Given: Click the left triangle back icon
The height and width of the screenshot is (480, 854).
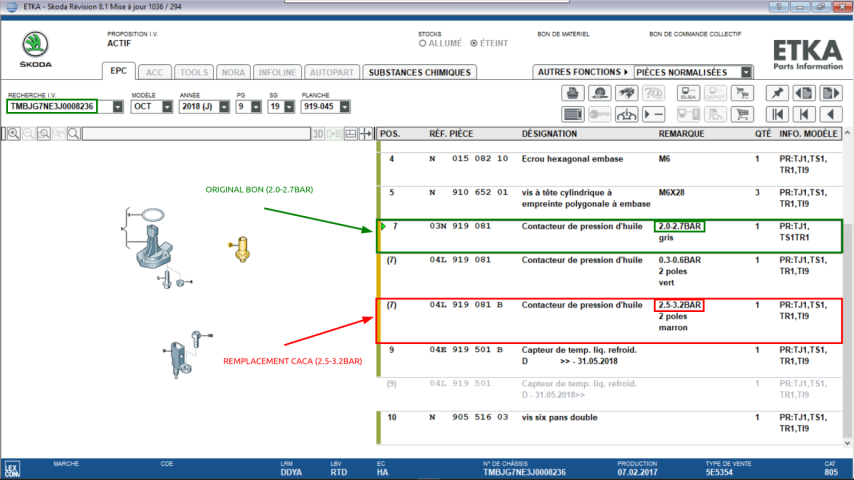Looking at the screenshot, I should pyautogui.click(x=831, y=114).
